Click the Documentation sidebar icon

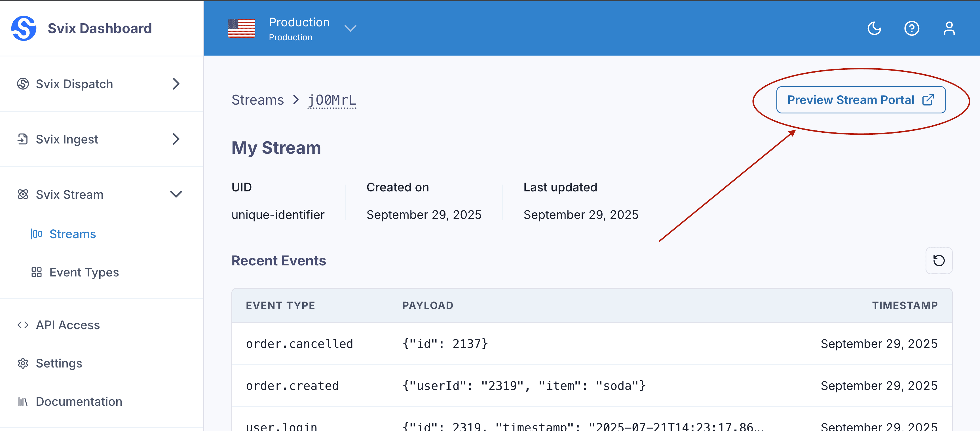click(23, 401)
